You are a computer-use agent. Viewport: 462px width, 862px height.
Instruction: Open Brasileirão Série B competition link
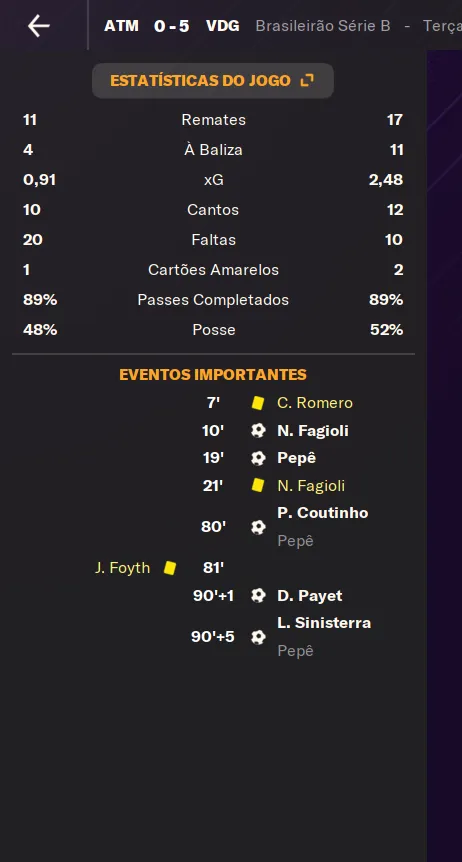pyautogui.click(x=323, y=26)
